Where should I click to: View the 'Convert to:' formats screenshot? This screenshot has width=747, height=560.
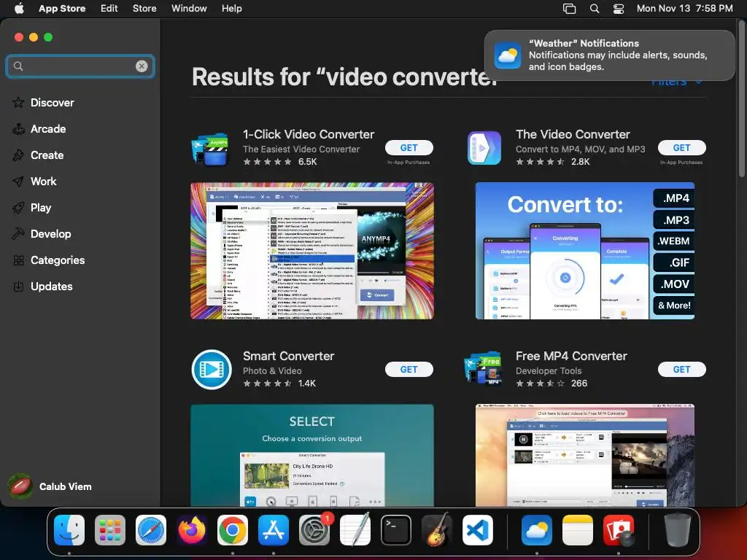click(584, 251)
